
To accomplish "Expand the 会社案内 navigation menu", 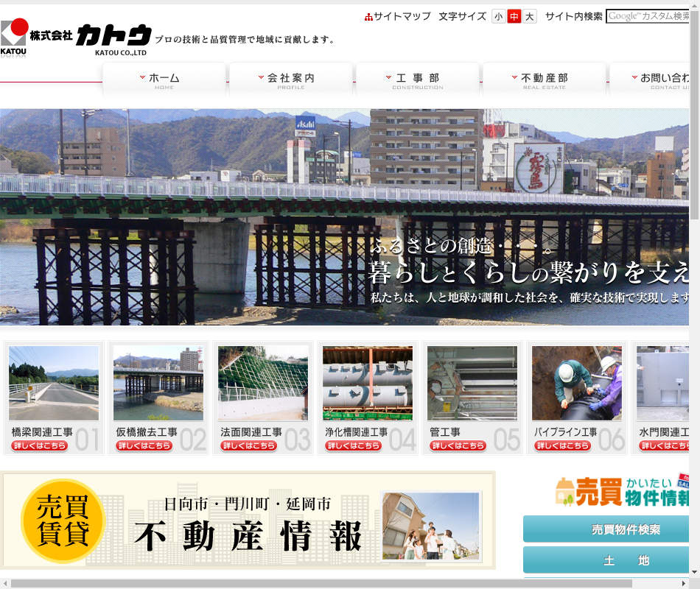I will pos(291,80).
